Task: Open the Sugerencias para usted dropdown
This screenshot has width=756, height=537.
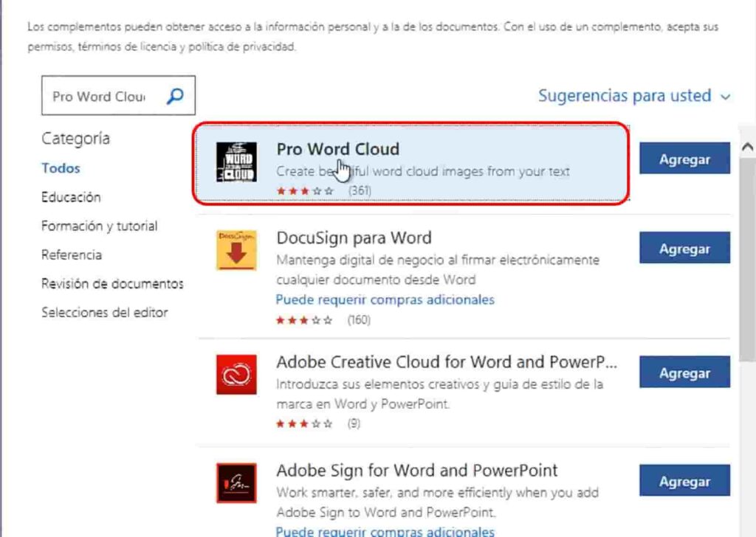Action: [634, 96]
